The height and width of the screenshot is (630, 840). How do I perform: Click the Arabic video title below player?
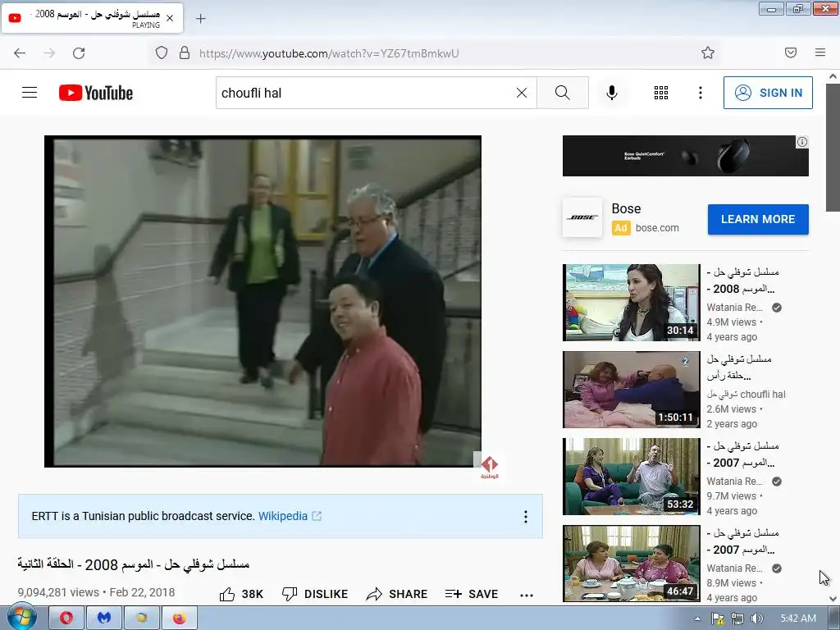click(134, 564)
